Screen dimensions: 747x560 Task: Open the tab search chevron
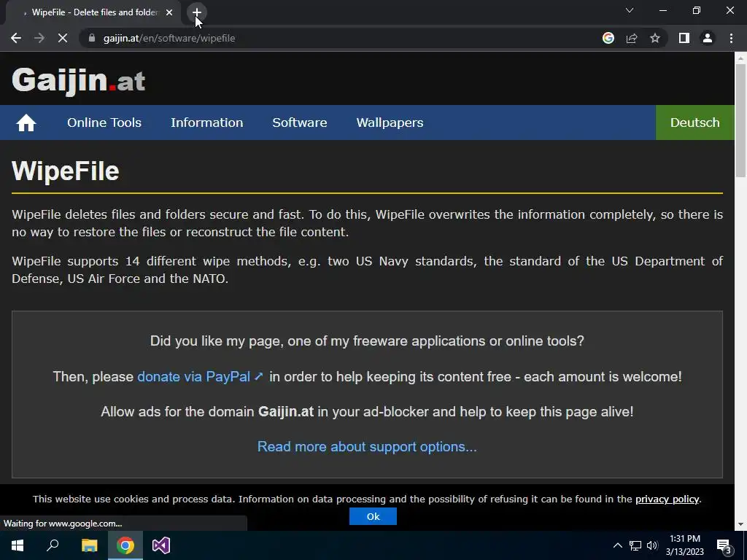point(630,10)
